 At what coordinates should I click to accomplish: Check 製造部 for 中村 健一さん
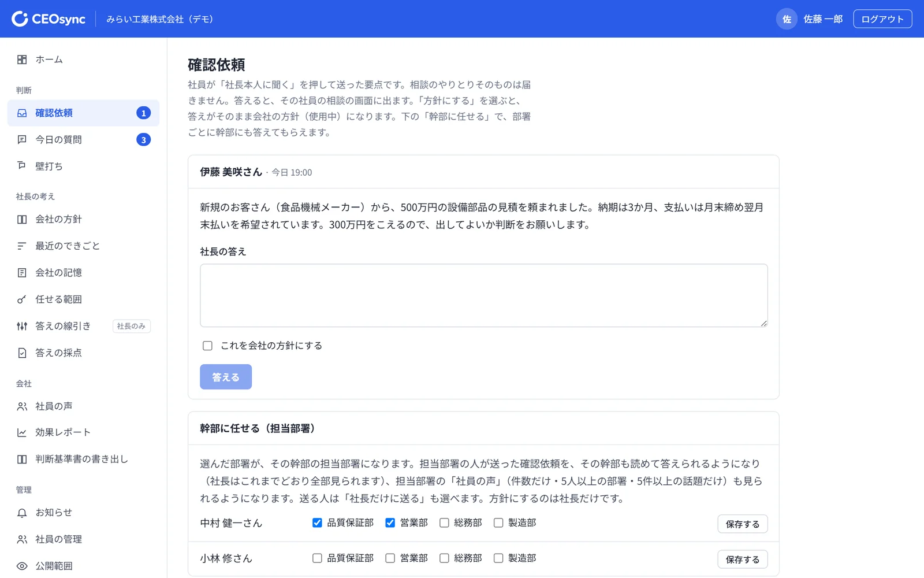tap(498, 523)
